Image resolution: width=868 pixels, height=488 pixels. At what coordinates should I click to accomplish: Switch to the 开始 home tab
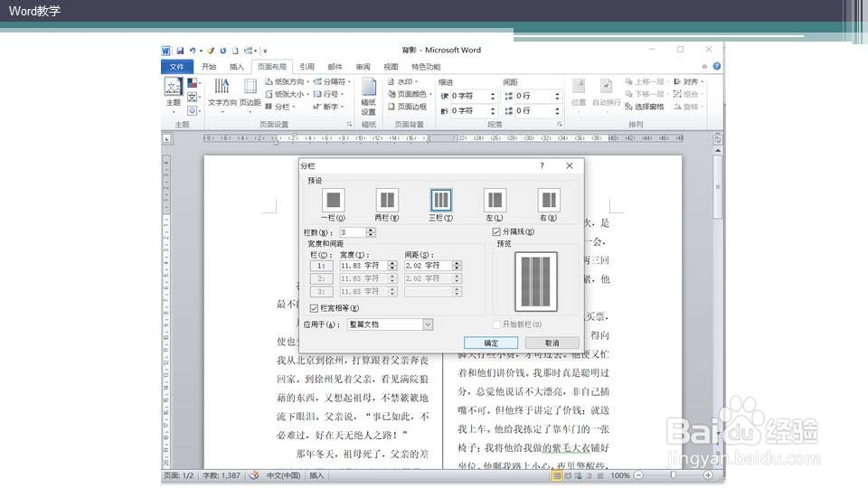(x=209, y=66)
